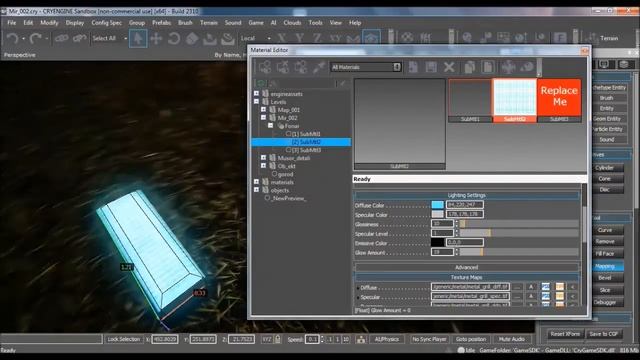
Task: Constrain to the Y axis
Action: [x=300, y=38]
